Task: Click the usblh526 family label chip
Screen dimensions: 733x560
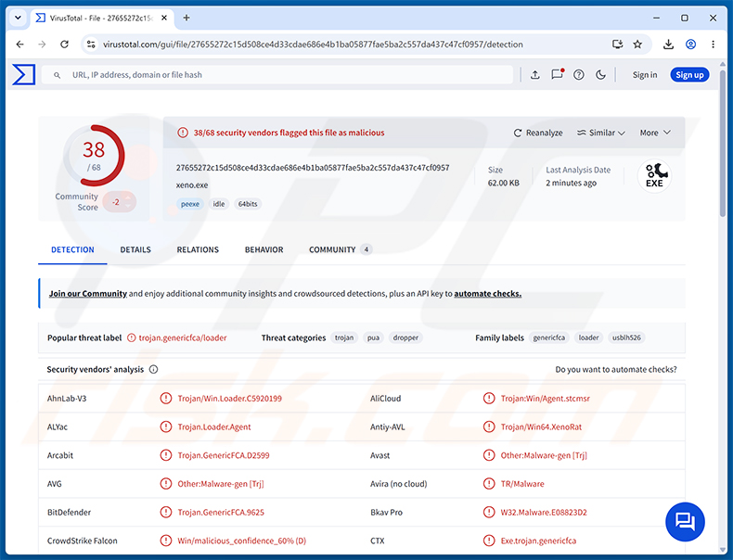Action: point(626,337)
